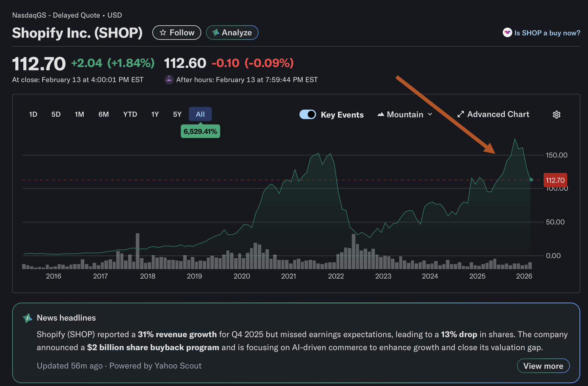This screenshot has height=386, width=588.
Task: Click the News headlines sparkle icon
Action: click(x=27, y=318)
